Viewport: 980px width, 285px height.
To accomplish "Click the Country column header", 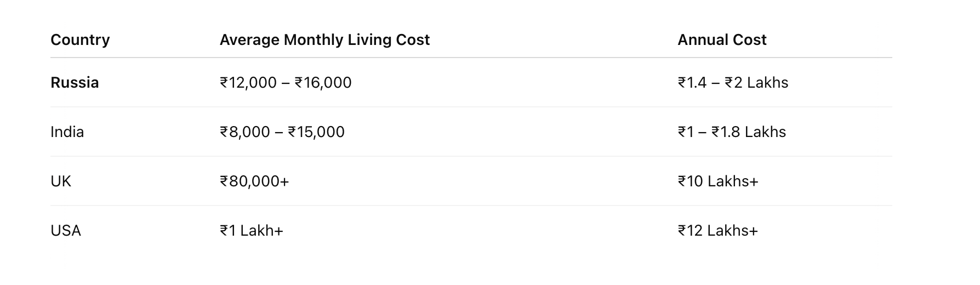I will tap(80, 40).
